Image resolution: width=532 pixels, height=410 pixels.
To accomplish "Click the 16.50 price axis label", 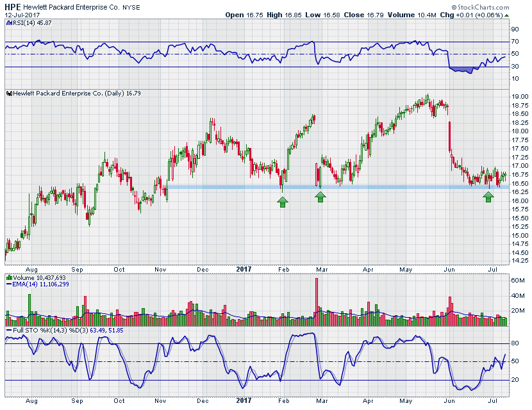I will click(x=520, y=183).
